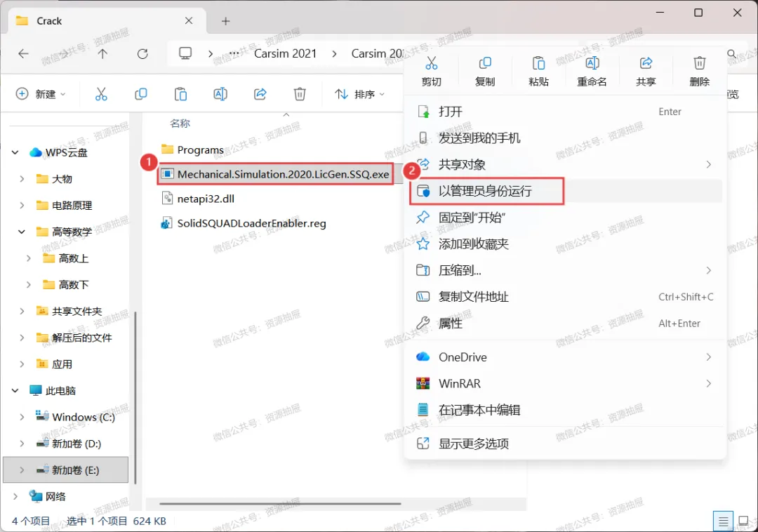758x532 pixels.
Task: Choose 以管理员身份运行 menu entry
Action: click(565, 191)
